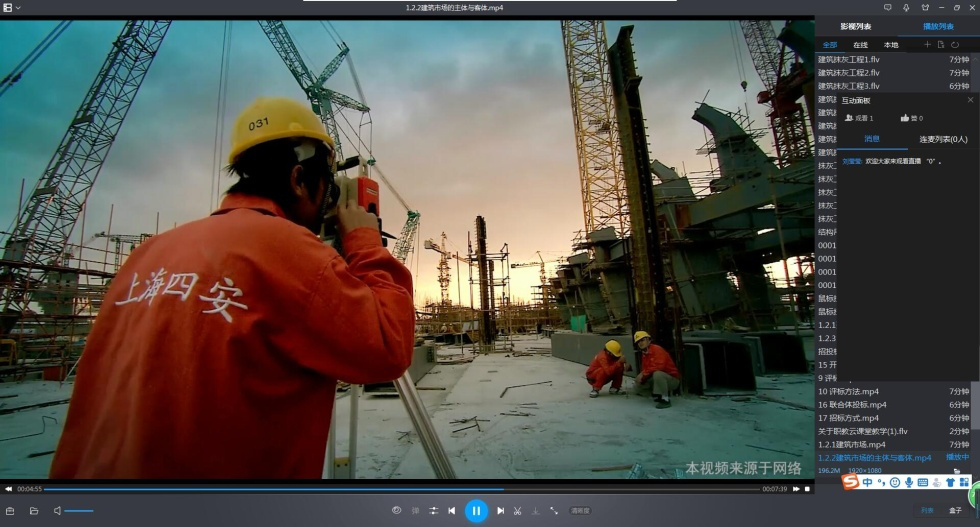Toggle the 列表 list panel button
The image size is (980, 527).
tap(927, 510)
